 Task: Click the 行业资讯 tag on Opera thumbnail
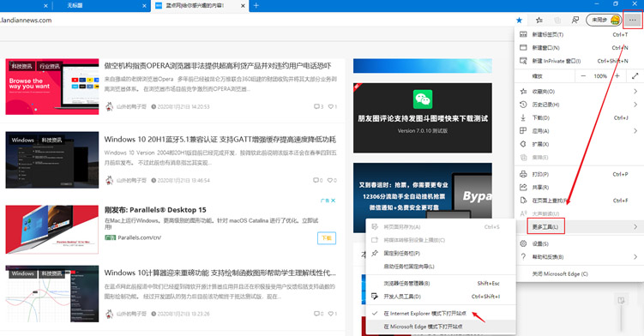pyautogui.click(x=49, y=66)
